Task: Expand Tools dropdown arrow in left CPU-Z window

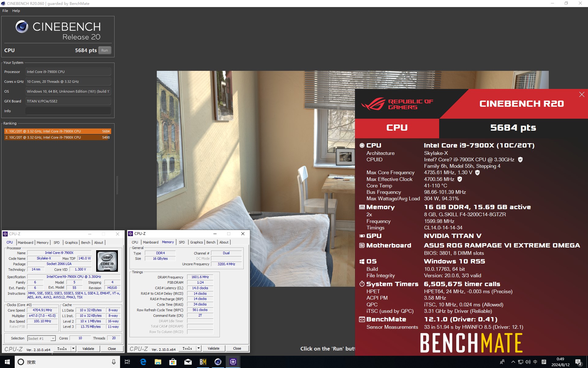Action: tap(73, 349)
